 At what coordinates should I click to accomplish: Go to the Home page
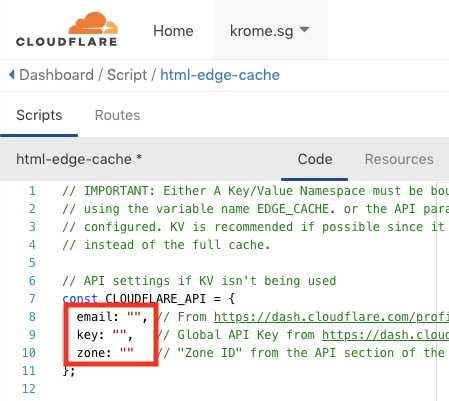pos(173,31)
